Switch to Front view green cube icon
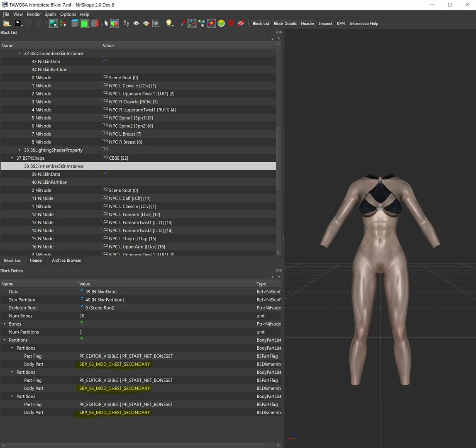The height and width of the screenshot is (448, 476). pos(85,23)
